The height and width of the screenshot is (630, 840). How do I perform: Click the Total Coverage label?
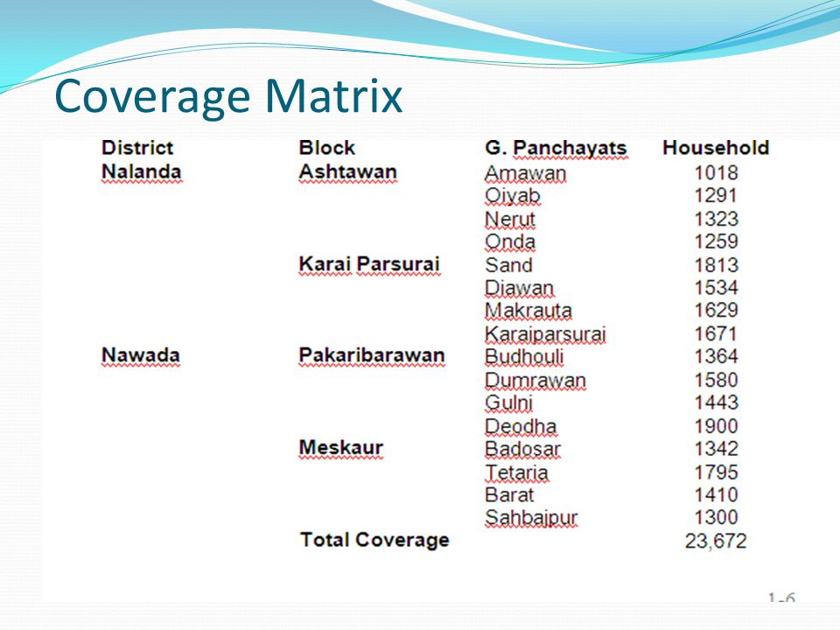point(374,540)
